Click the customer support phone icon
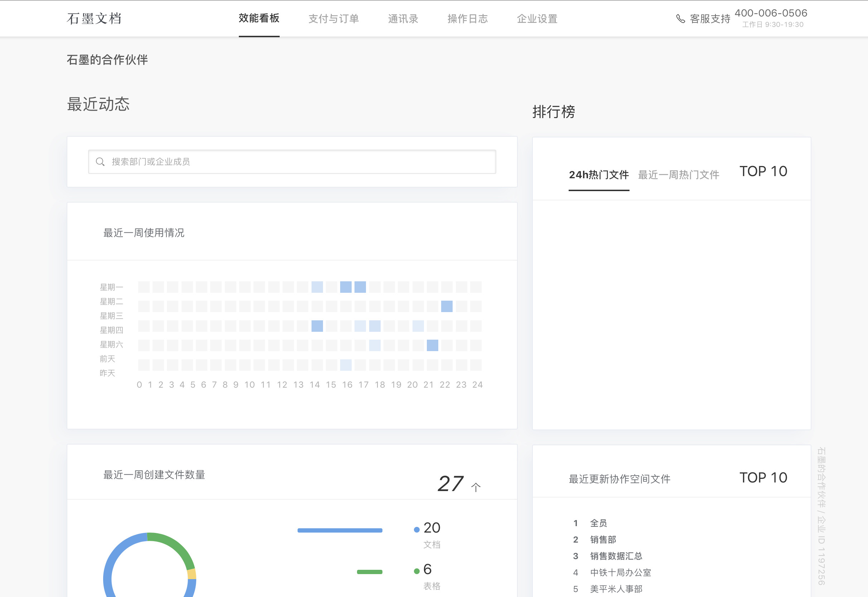Viewport: 868px width, 597px height. pos(681,19)
